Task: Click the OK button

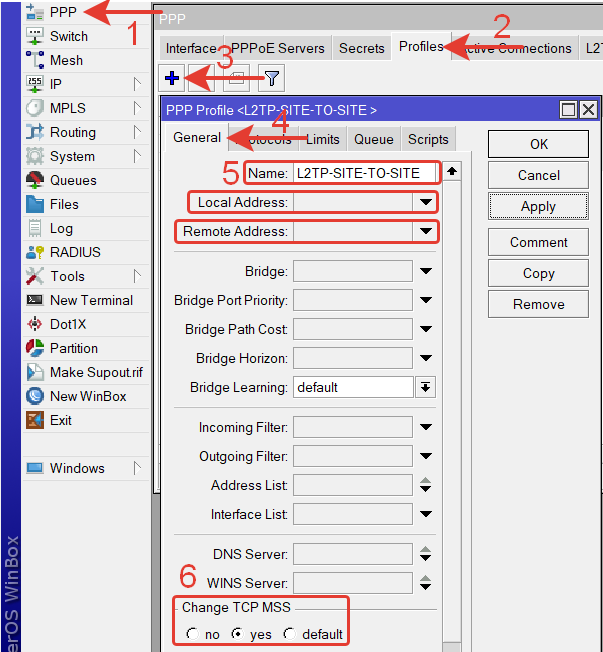Action: tap(539, 144)
